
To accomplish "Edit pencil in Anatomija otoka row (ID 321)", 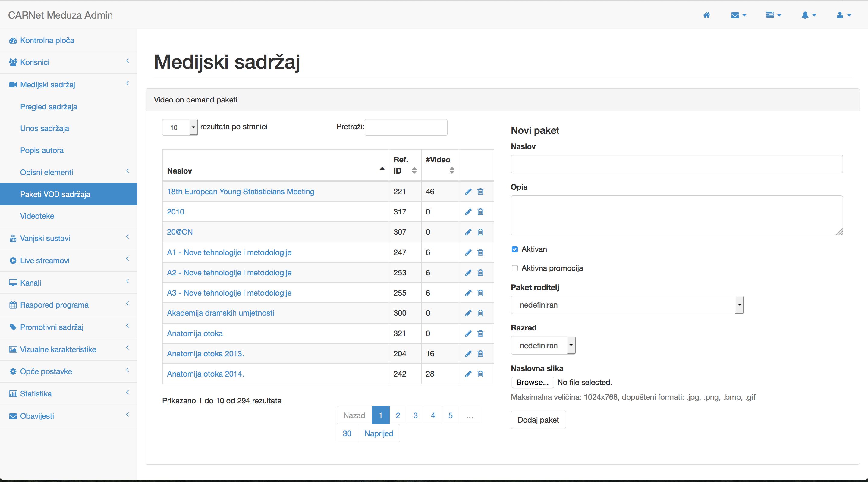I will click(468, 333).
